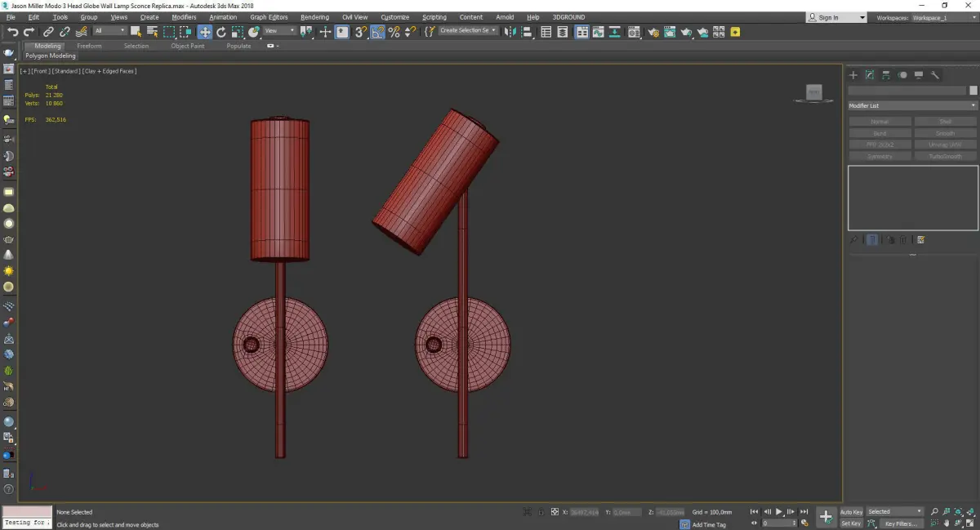
Task: Activate the Select and Rotate tool
Action: tap(220, 32)
